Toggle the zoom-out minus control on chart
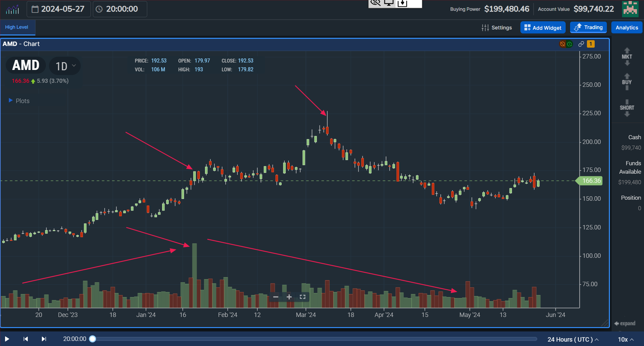This screenshot has width=644, height=346. click(x=276, y=297)
